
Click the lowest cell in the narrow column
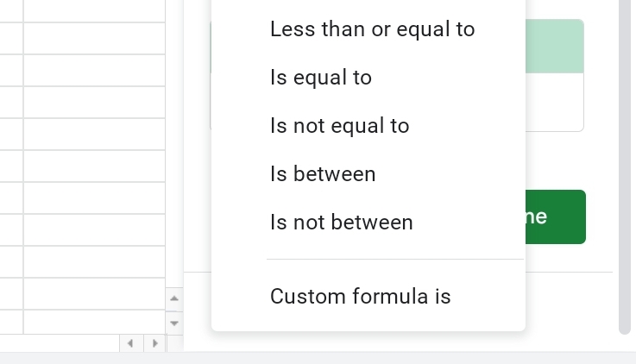click(11, 322)
